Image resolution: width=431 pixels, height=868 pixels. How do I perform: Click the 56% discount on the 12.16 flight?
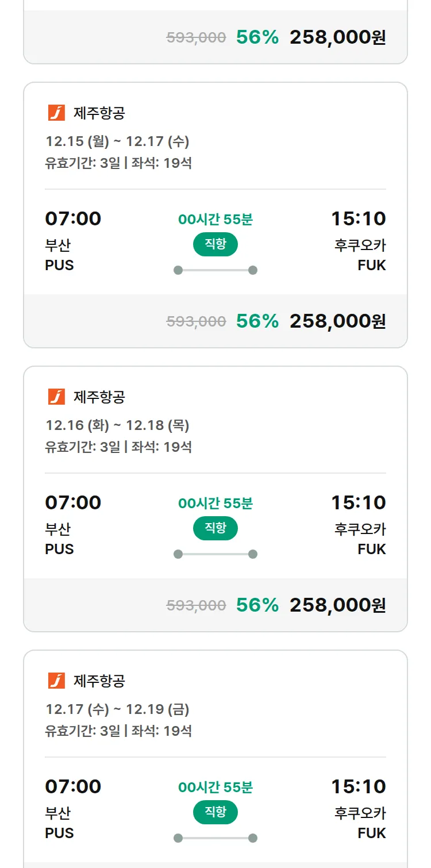pyautogui.click(x=257, y=605)
